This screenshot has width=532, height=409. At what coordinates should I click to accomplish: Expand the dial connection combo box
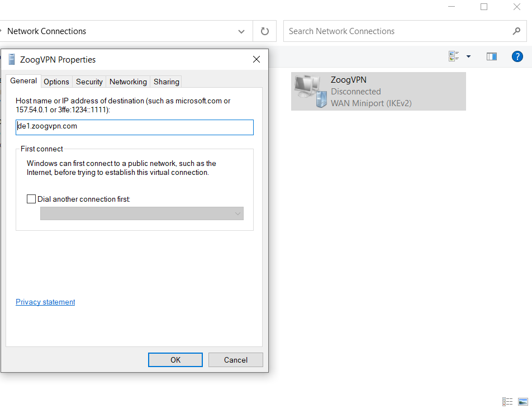click(238, 213)
